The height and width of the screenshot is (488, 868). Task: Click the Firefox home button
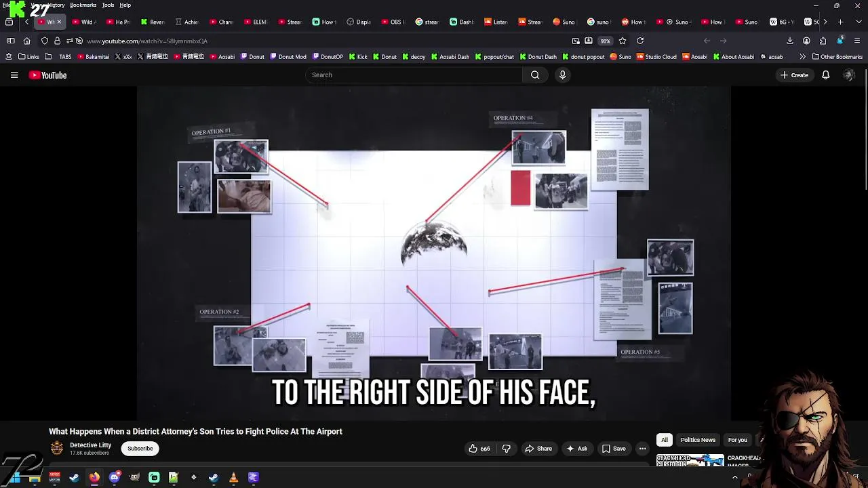click(26, 41)
